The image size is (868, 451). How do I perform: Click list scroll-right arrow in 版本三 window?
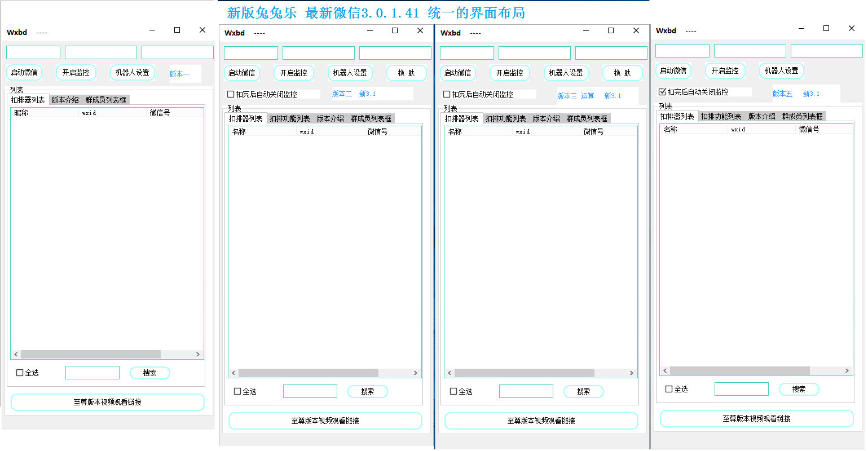pos(632,373)
